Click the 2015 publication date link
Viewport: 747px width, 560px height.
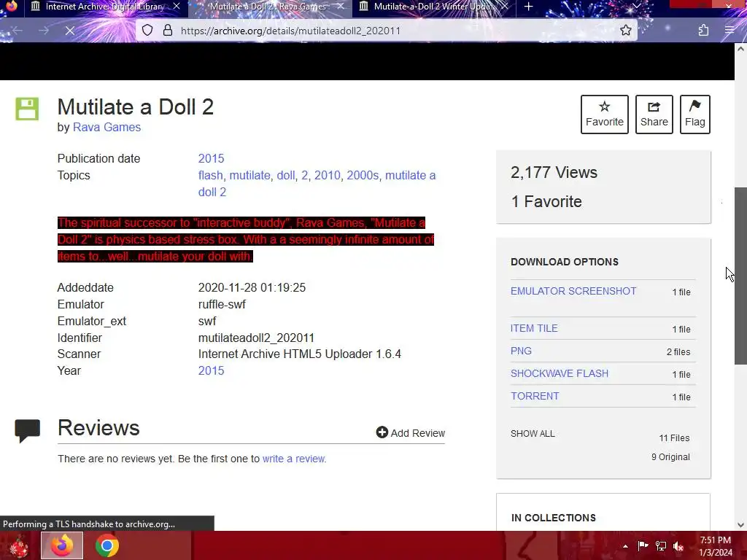click(x=211, y=158)
